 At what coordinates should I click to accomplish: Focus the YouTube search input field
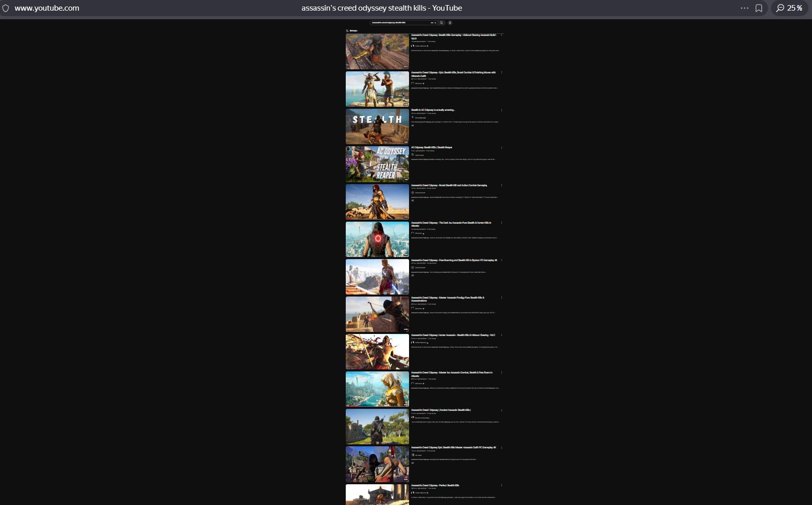tap(400, 23)
